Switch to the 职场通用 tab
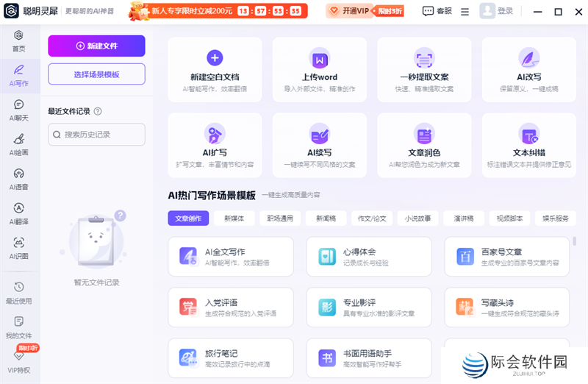This screenshot has width=588, height=384. click(280, 218)
